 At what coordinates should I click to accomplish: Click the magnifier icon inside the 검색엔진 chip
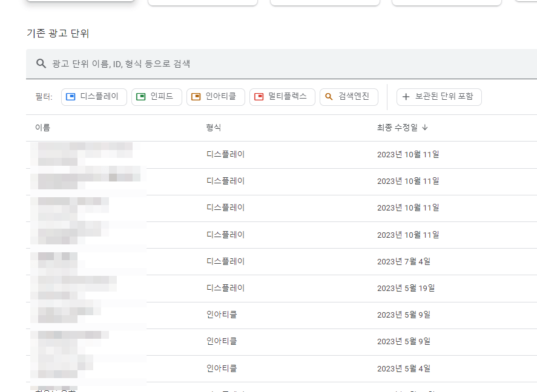point(328,97)
